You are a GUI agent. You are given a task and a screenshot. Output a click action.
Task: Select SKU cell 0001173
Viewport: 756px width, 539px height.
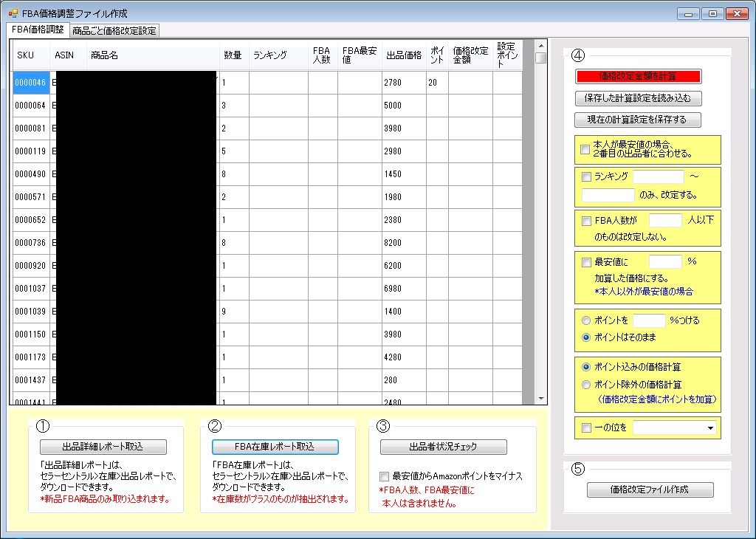pos(31,357)
